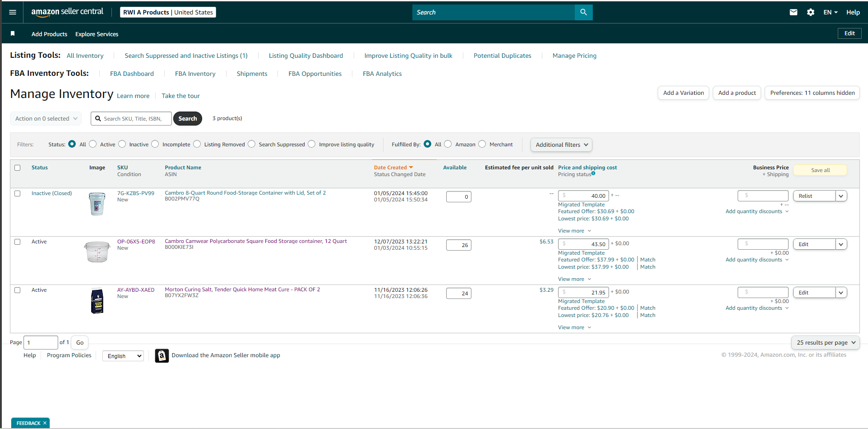Open Edit dropdown arrow for OP-06X5-EOP8

tap(841, 244)
